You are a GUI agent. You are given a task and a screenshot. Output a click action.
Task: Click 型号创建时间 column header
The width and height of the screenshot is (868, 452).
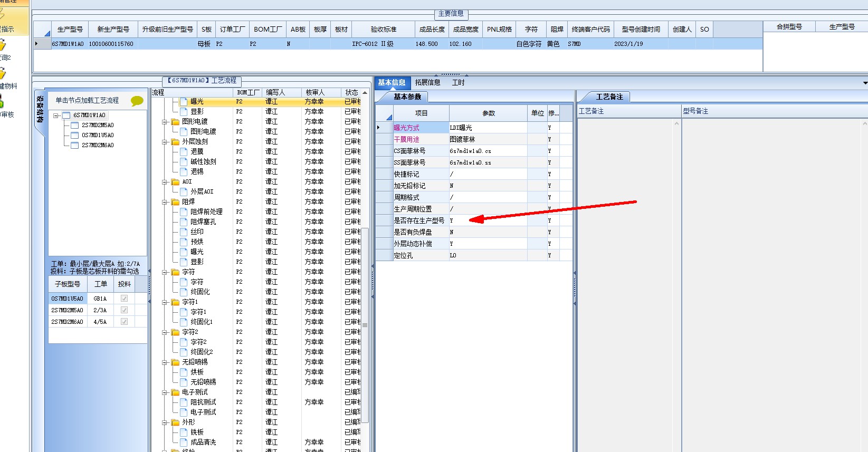click(x=641, y=30)
